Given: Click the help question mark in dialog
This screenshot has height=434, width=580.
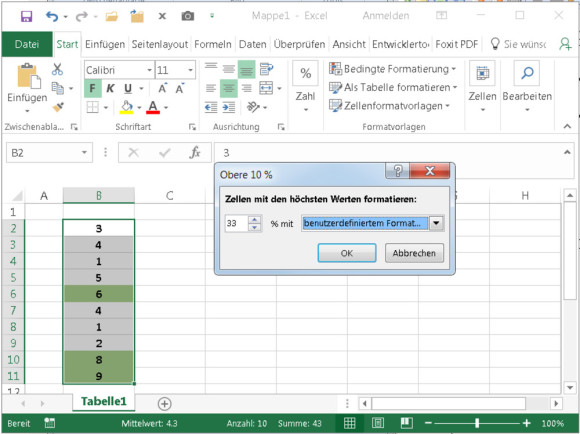Looking at the screenshot, I should (397, 171).
